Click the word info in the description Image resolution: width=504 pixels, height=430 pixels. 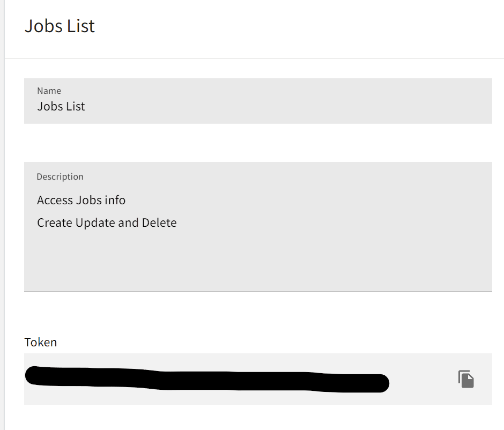pyautogui.click(x=115, y=200)
